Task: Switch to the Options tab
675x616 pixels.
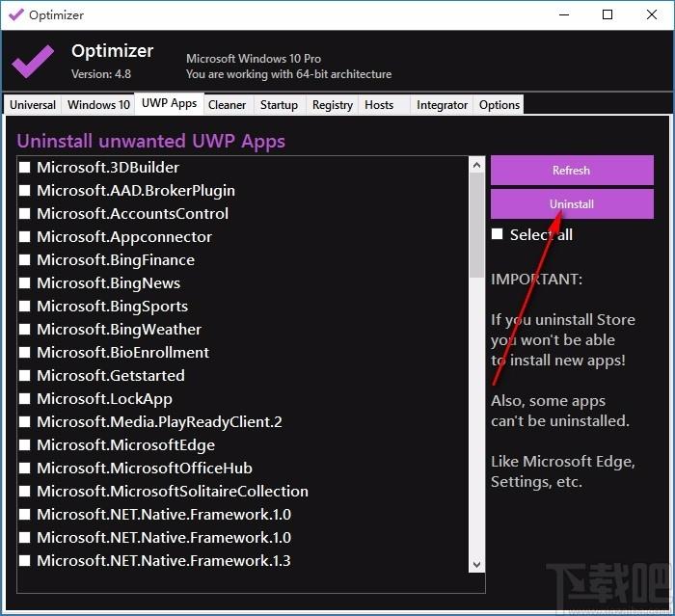Action: click(499, 105)
